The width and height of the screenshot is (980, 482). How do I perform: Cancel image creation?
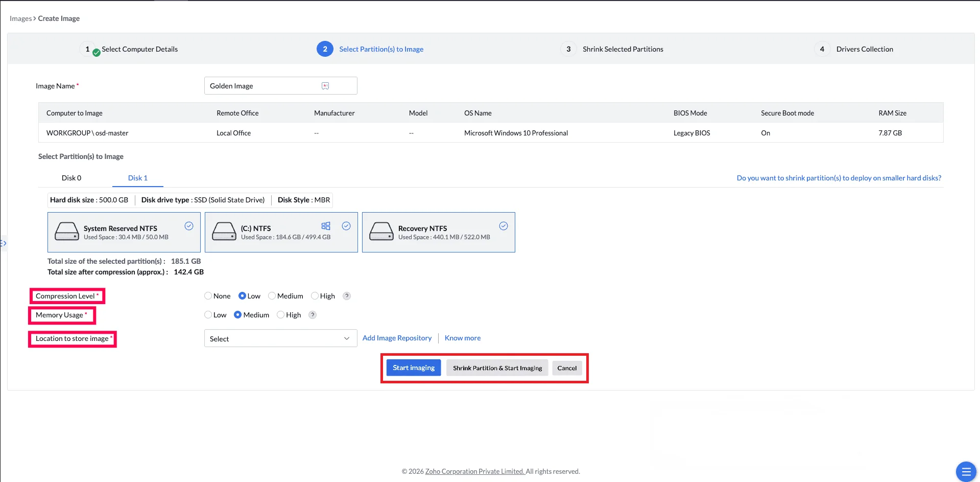(567, 368)
